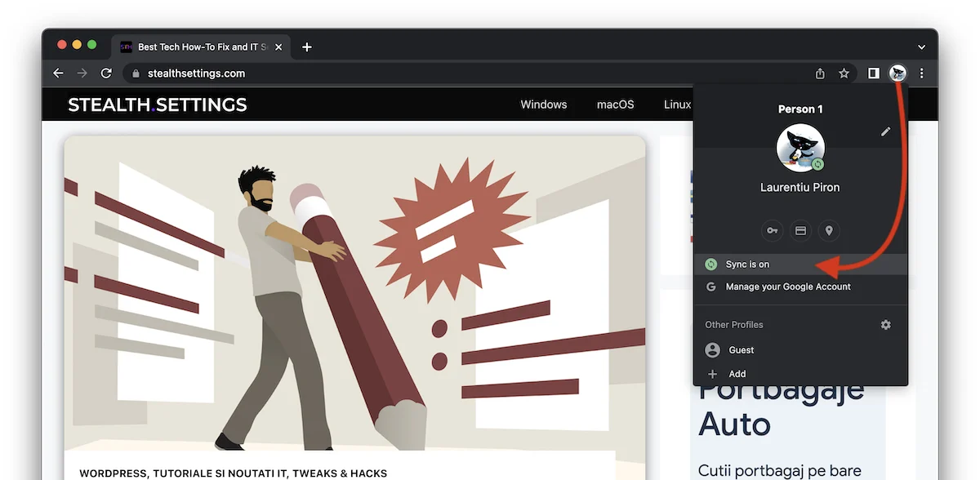Click the address bar showing stealthsettings.com

pos(408,73)
